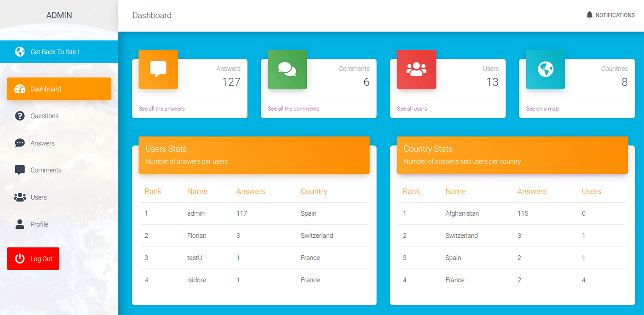
Task: Click the teal Countries globe icon
Action: pos(546,69)
